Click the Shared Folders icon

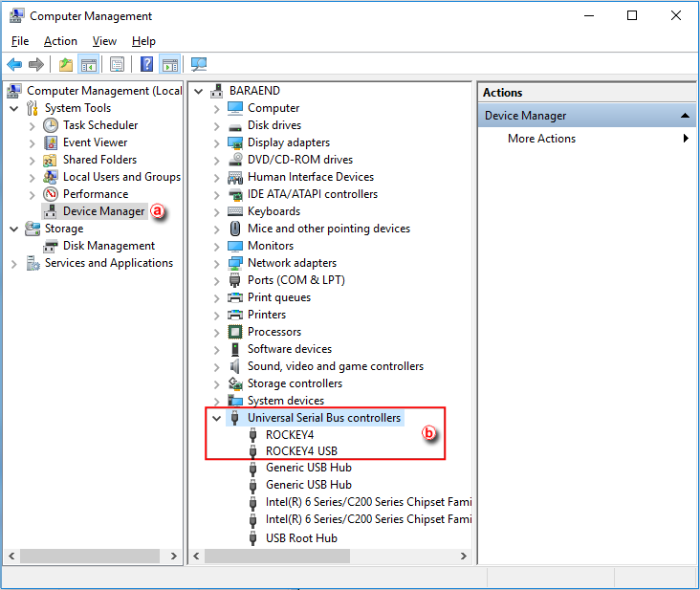(50, 160)
